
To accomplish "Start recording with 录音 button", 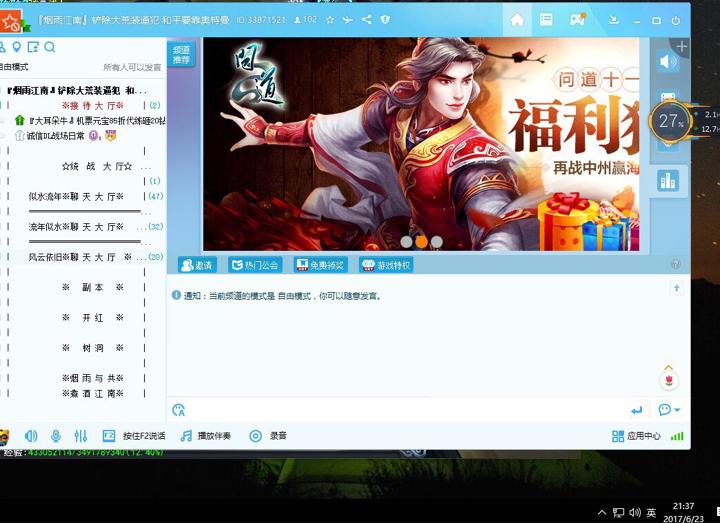I will pyautogui.click(x=268, y=436).
